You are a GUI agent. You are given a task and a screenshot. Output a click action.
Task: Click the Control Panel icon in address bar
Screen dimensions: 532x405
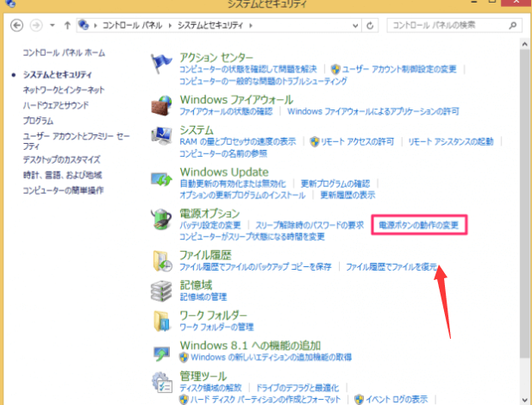point(84,25)
